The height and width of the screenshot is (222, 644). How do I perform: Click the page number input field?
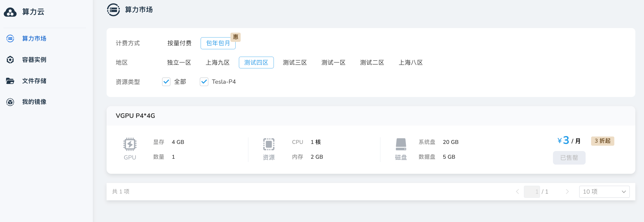[532, 192]
